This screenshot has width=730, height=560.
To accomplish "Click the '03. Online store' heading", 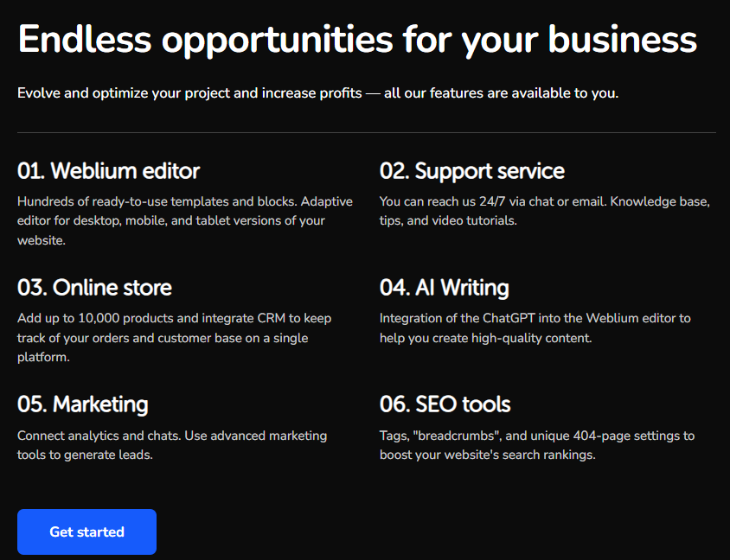I will point(93,288).
